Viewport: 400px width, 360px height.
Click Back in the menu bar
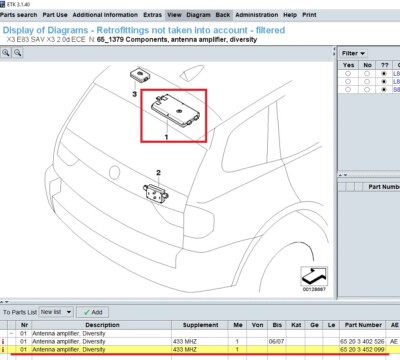[x=223, y=15]
